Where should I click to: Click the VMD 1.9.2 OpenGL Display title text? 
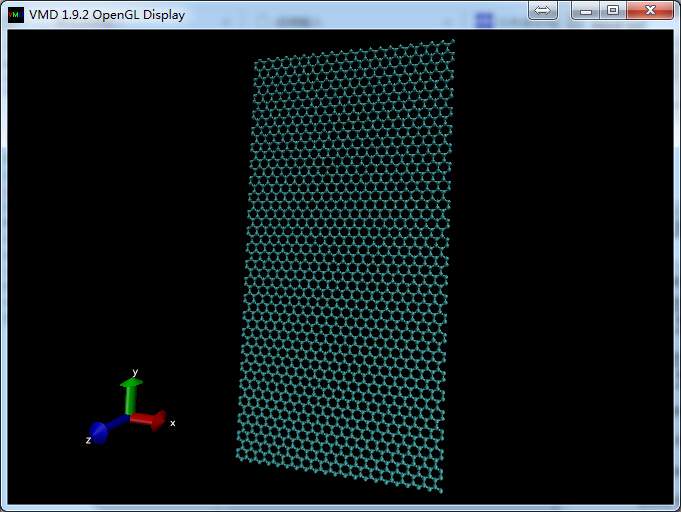click(107, 15)
